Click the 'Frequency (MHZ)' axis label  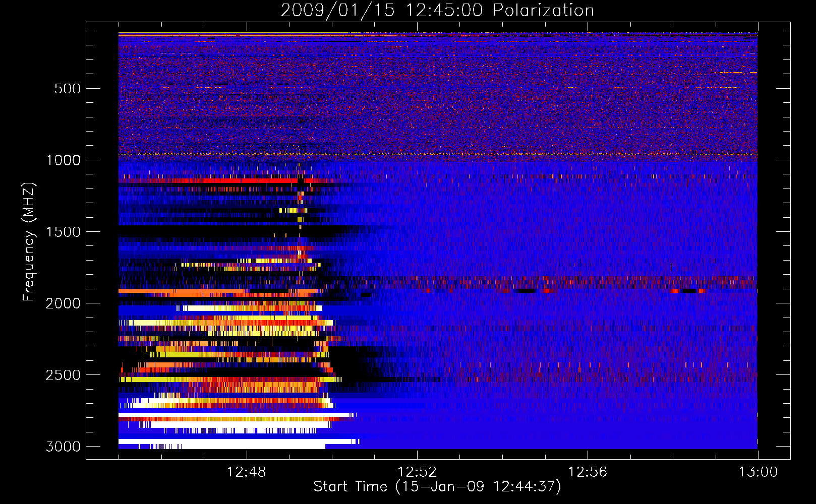point(29,242)
